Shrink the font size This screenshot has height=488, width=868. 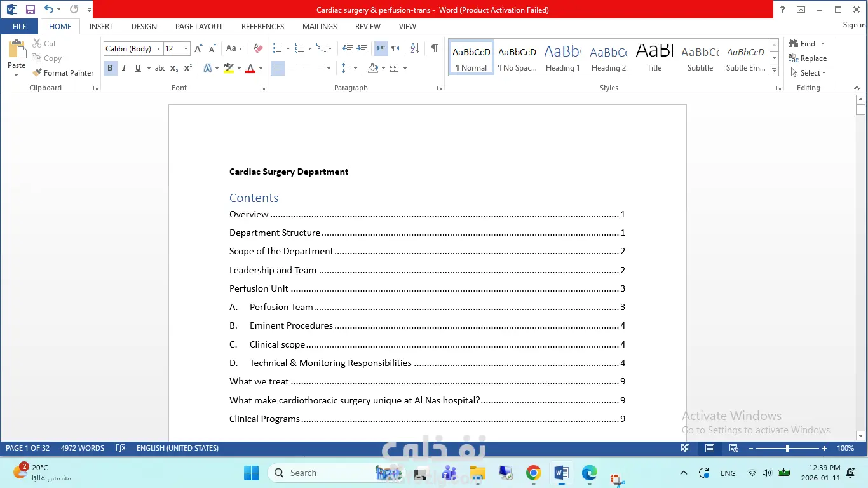tap(212, 48)
